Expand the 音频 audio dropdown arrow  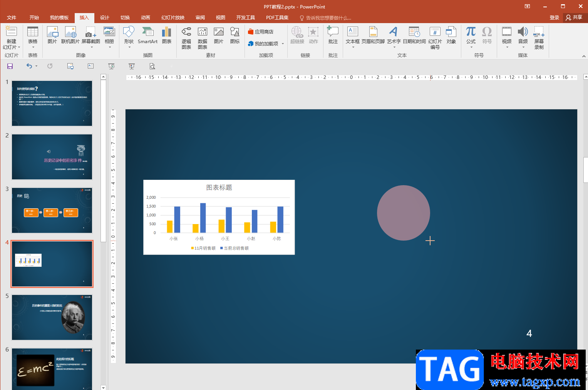point(523,47)
